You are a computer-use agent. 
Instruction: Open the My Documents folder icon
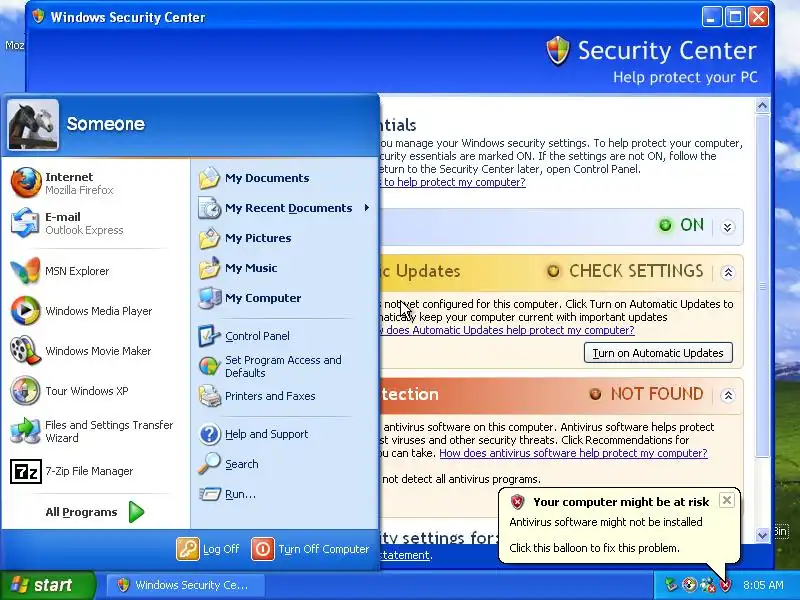209,178
